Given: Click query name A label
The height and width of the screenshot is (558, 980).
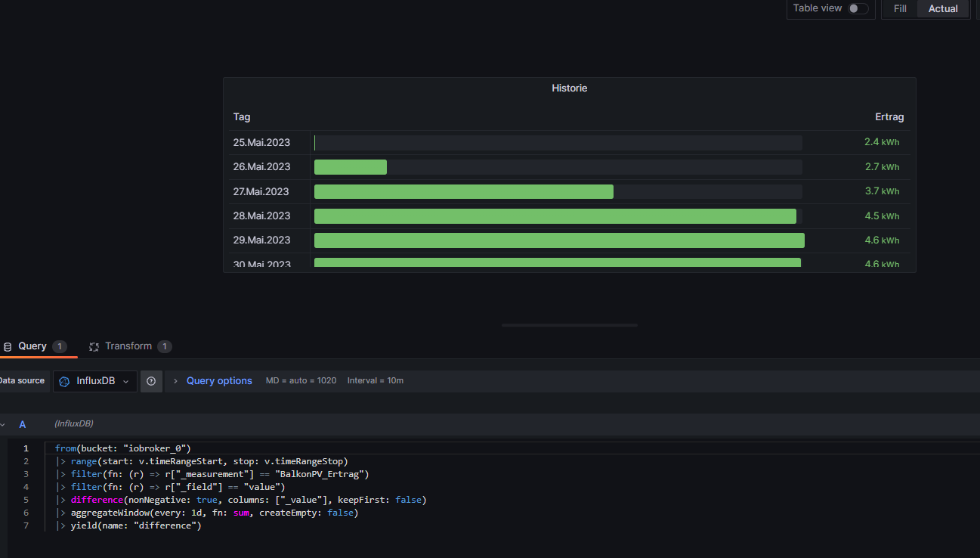Looking at the screenshot, I should 22,424.
